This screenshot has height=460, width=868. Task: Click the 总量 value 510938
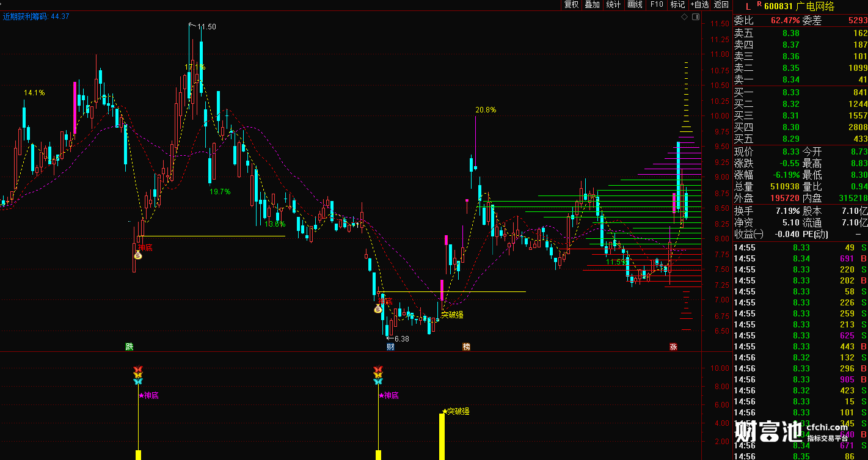click(785, 186)
